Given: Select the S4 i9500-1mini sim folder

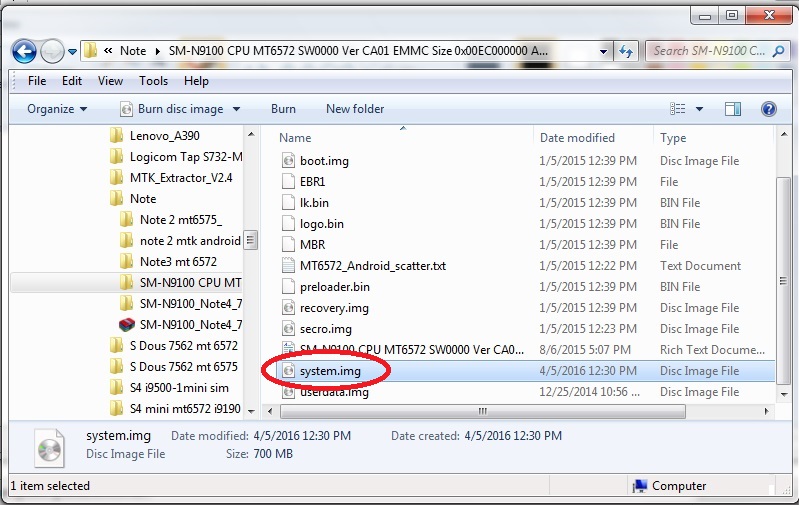Looking at the screenshot, I should tap(169, 388).
